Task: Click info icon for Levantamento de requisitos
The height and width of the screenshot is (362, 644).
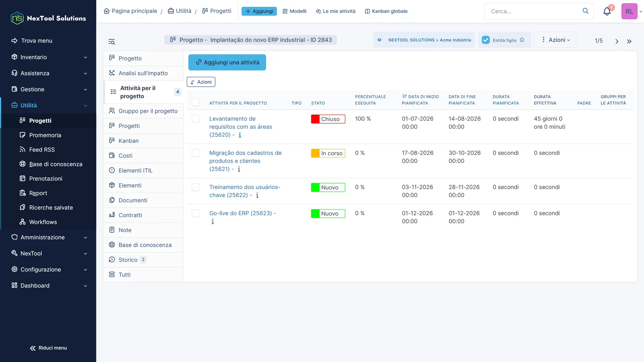Action: click(240, 135)
